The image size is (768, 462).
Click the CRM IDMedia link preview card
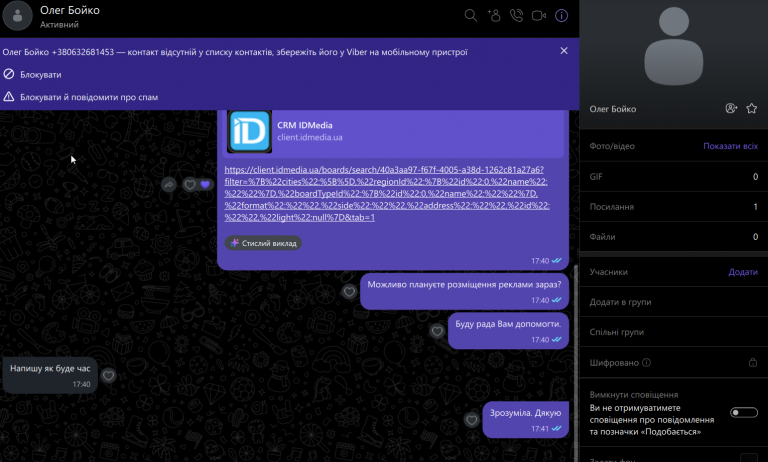tap(394, 132)
